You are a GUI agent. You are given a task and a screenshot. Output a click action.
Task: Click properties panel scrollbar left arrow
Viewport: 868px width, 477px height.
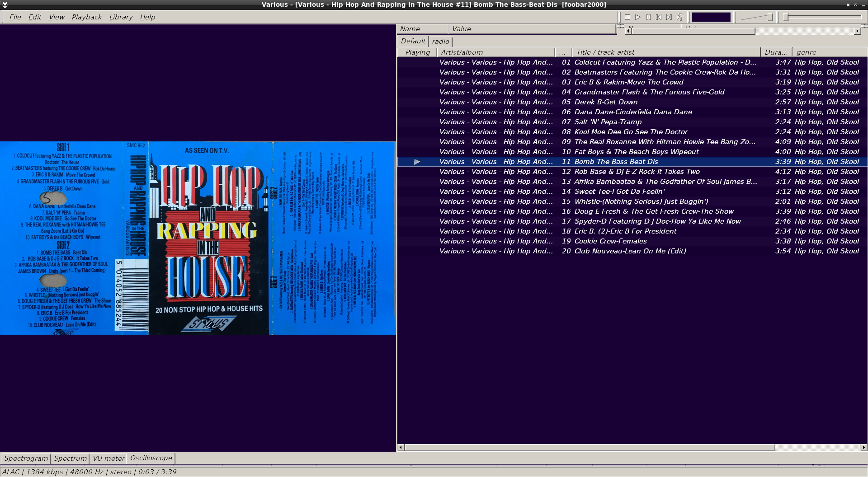click(628, 31)
